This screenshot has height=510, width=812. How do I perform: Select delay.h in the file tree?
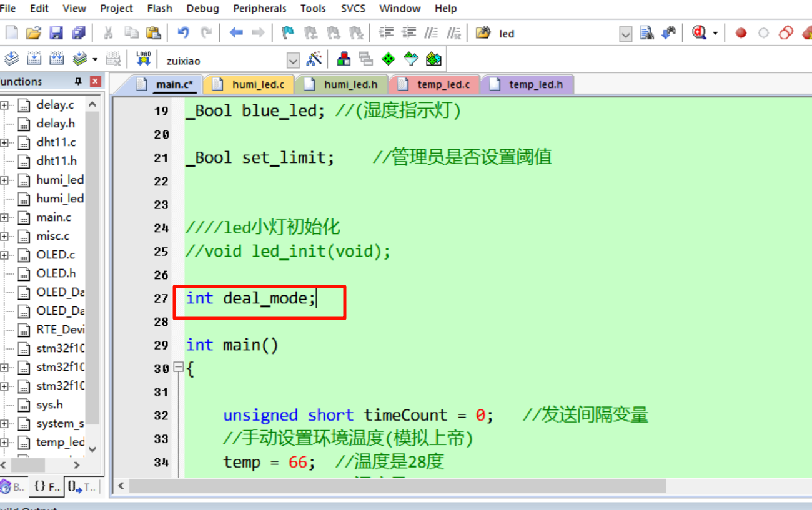[x=55, y=124]
